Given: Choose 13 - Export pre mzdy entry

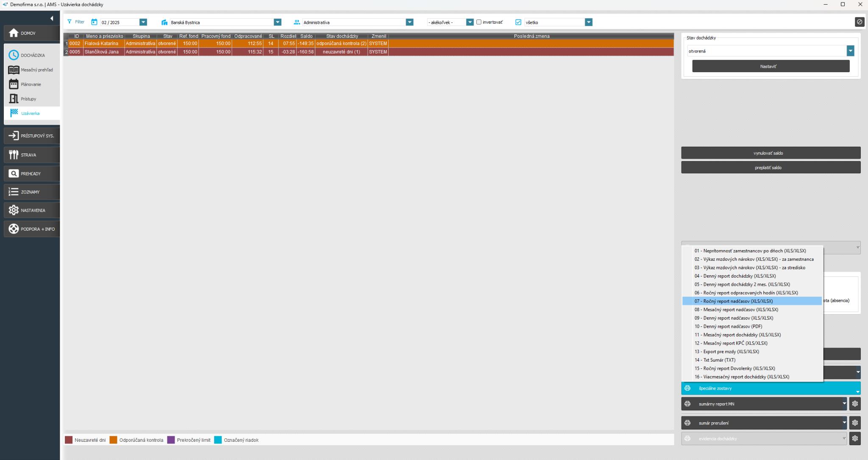Looking at the screenshot, I should 726,351.
